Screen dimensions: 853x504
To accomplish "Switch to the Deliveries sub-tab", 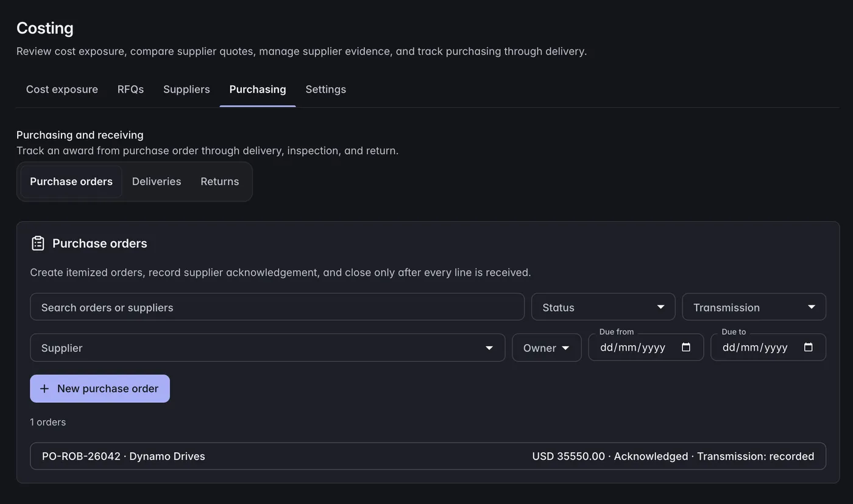I will click(157, 181).
